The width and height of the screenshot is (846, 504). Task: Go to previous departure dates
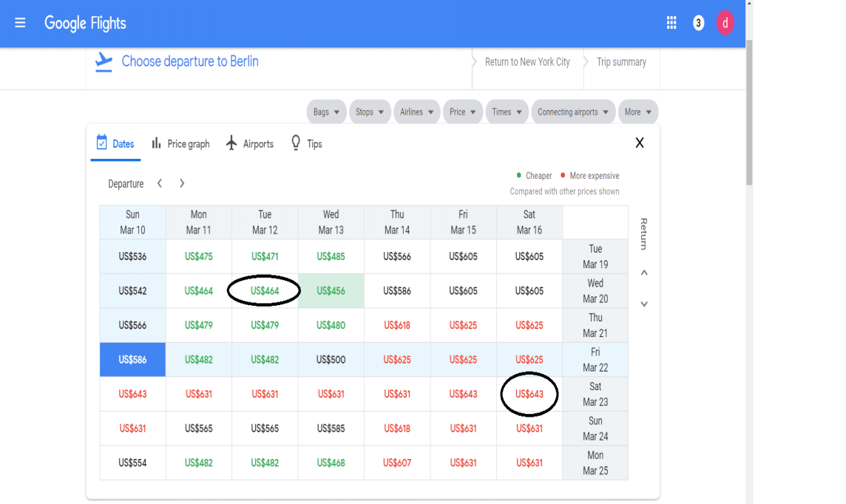160,183
